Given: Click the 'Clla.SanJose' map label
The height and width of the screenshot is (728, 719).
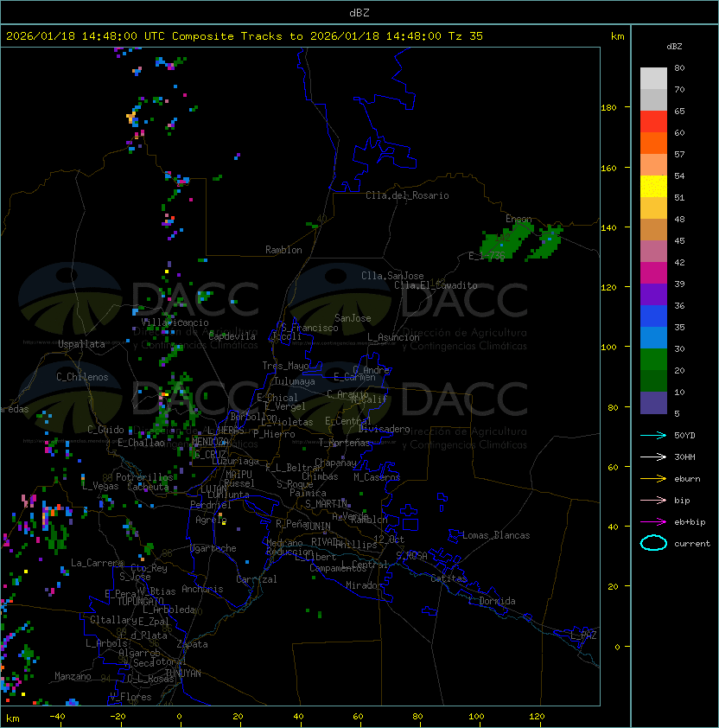Looking at the screenshot, I should [392, 276].
